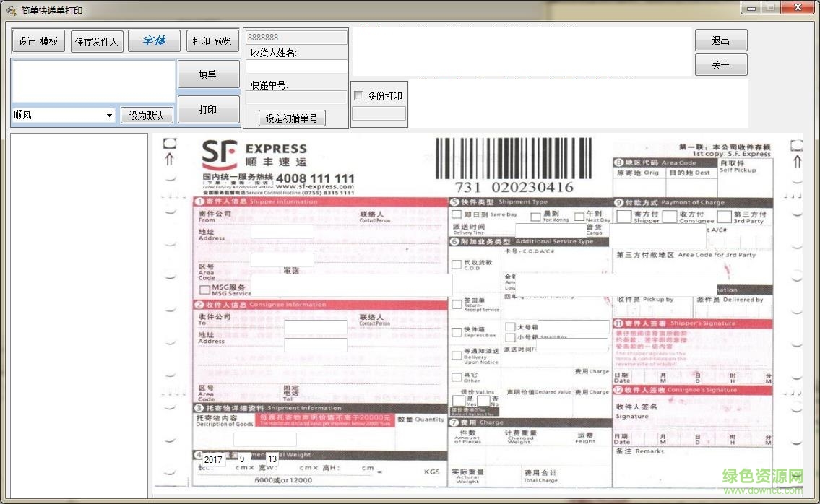Open the 设计模板 template designer
Screen dimensions: 820x504
38,40
